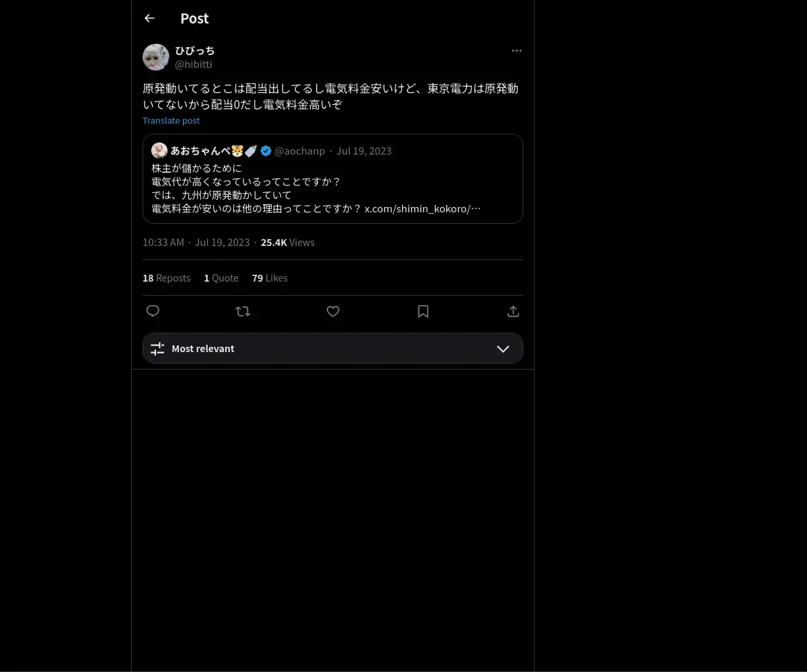Repost using the retweet arrows icon

(243, 311)
